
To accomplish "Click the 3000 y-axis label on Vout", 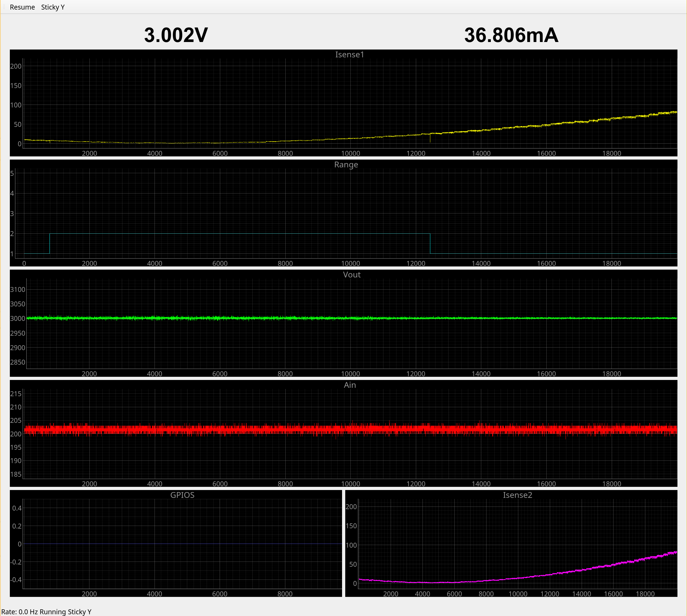I will [x=18, y=319].
